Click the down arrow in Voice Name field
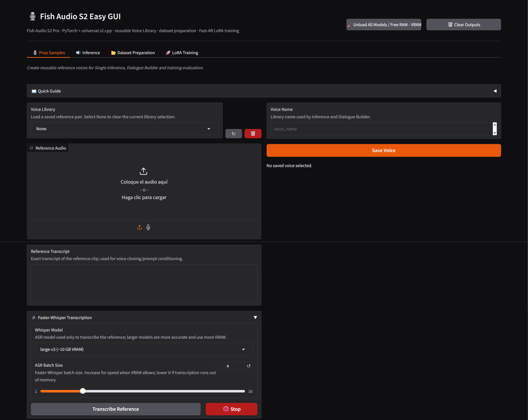Screen dimensions: 528x420 pos(495,133)
